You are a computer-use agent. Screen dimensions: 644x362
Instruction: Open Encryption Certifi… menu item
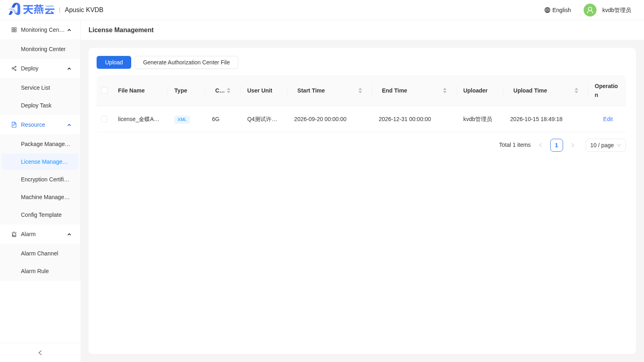click(x=40, y=179)
